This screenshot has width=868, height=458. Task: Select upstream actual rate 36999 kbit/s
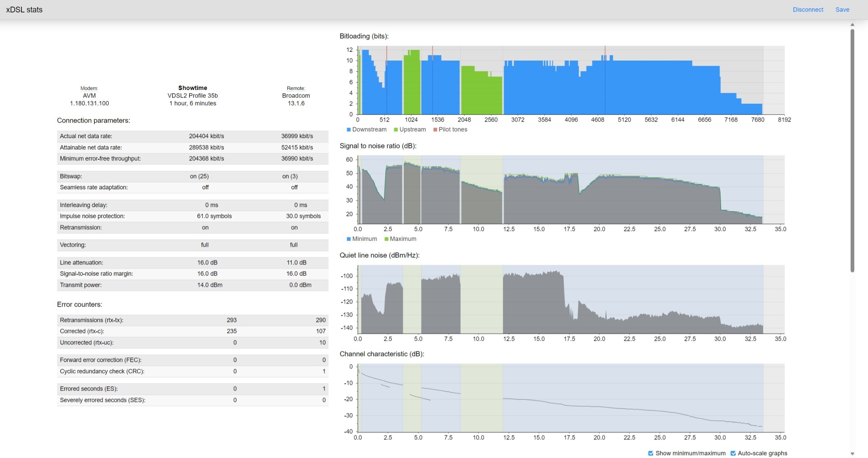click(x=297, y=136)
